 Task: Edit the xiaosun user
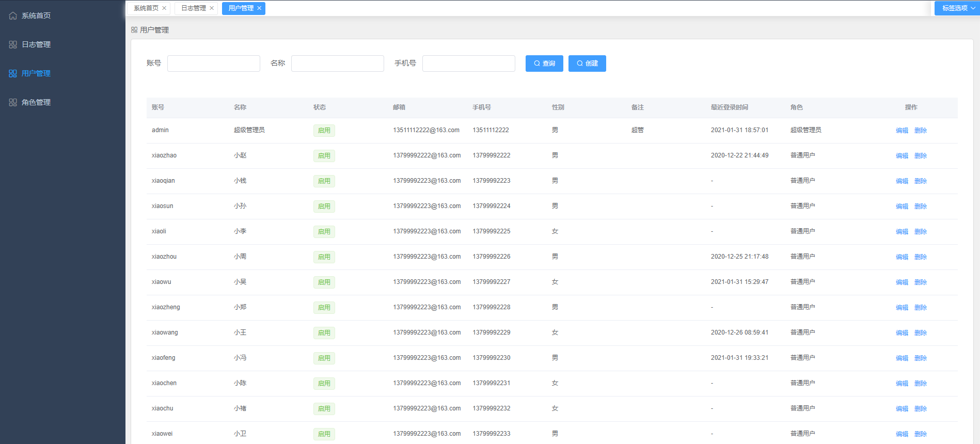click(x=902, y=207)
